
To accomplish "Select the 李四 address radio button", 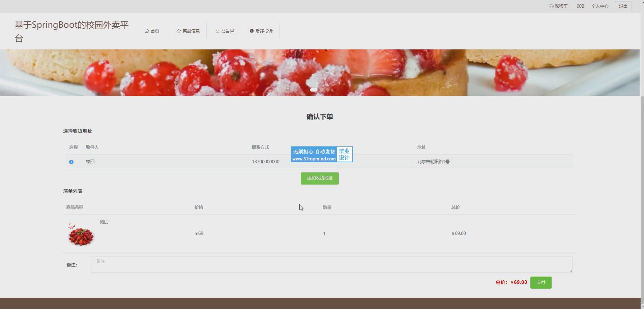I will tap(71, 162).
